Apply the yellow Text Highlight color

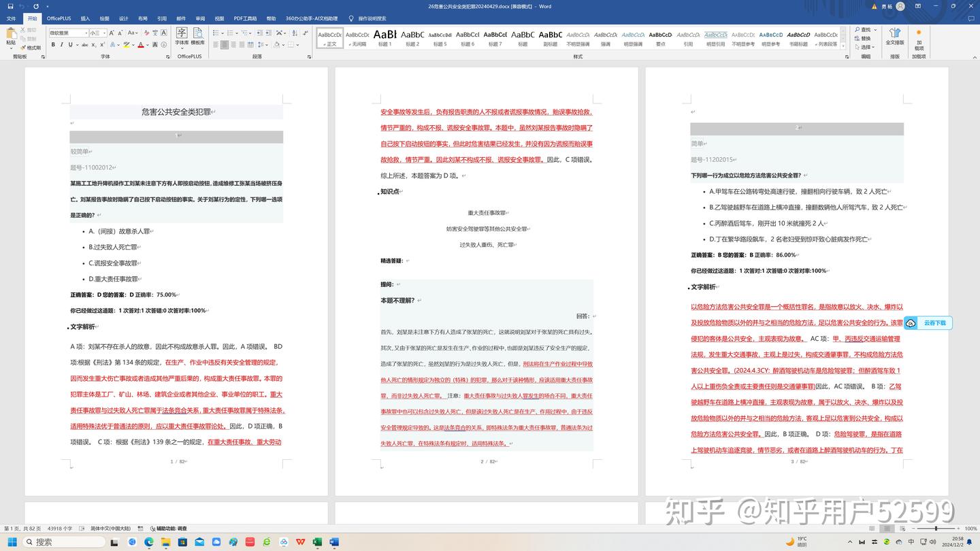(x=126, y=45)
